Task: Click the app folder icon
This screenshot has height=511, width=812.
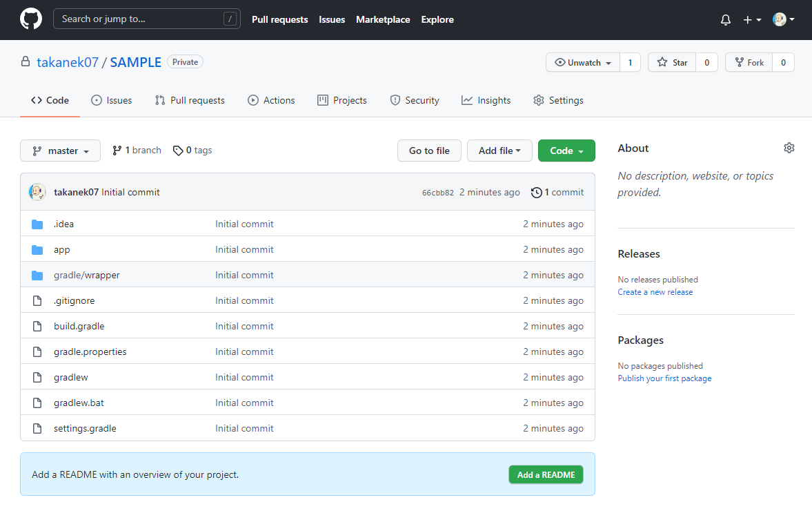Action: click(x=37, y=249)
